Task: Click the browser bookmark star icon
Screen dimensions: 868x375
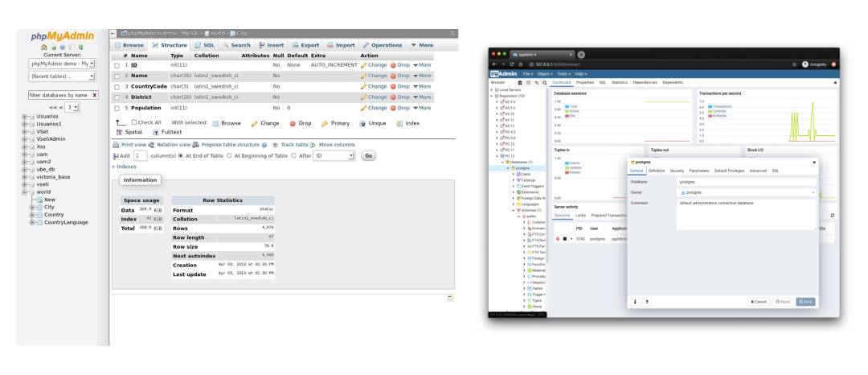Action: click(x=794, y=64)
